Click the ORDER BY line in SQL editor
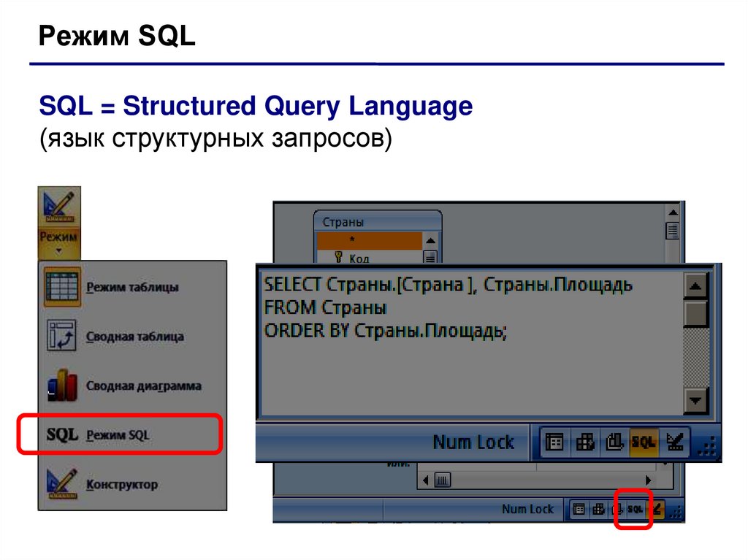 385,331
